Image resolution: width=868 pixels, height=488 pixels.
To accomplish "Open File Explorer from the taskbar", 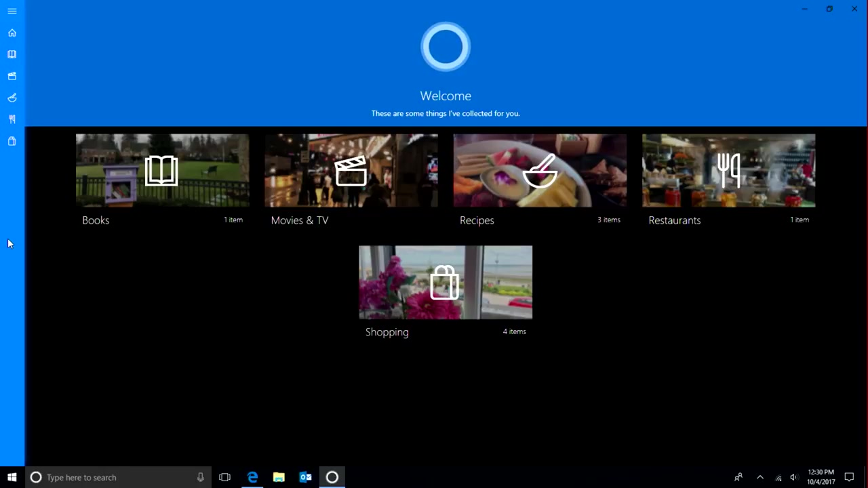I will click(x=279, y=477).
